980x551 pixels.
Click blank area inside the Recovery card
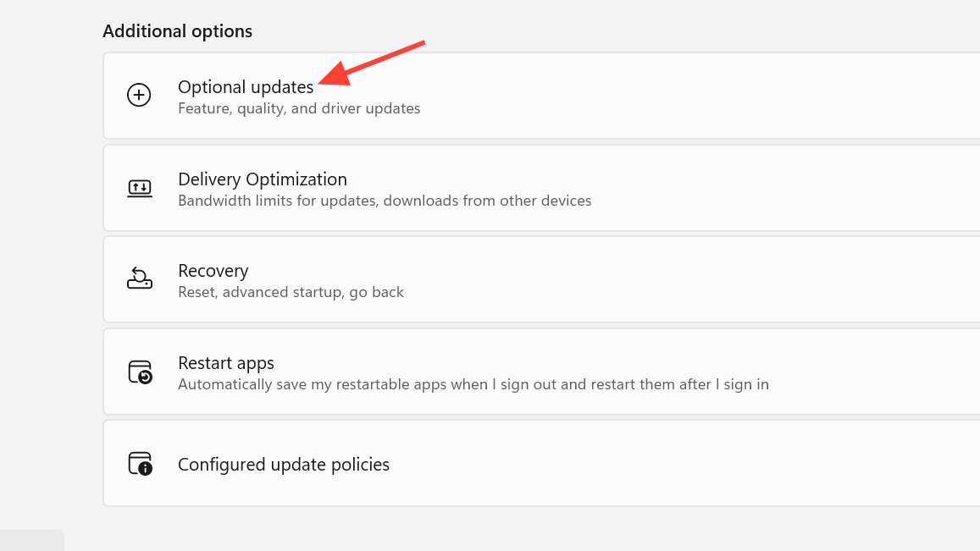click(x=688, y=279)
